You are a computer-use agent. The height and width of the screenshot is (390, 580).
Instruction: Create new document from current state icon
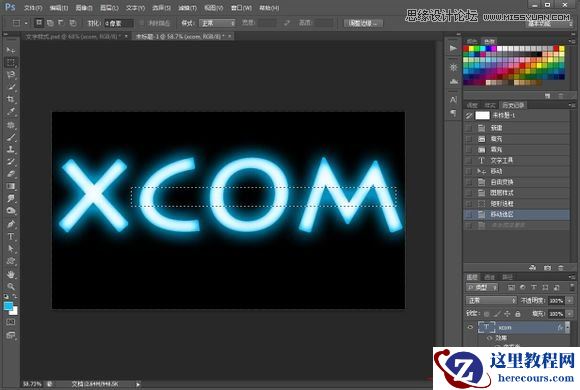point(532,268)
